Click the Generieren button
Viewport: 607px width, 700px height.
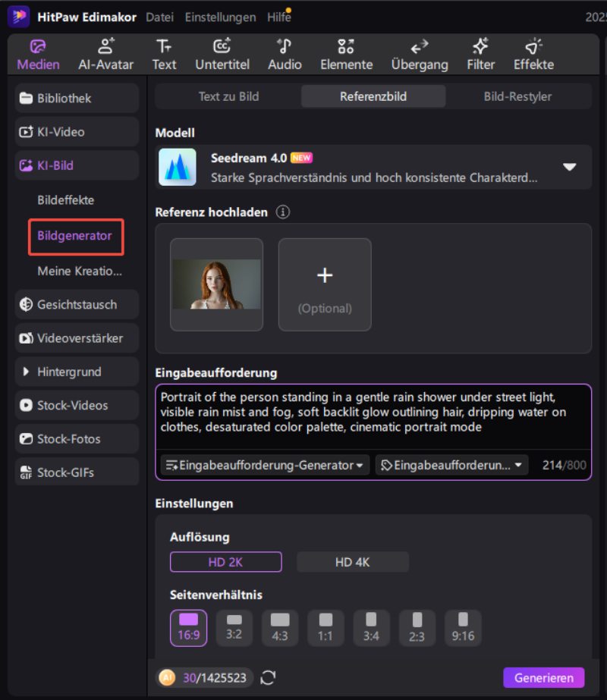(543, 677)
